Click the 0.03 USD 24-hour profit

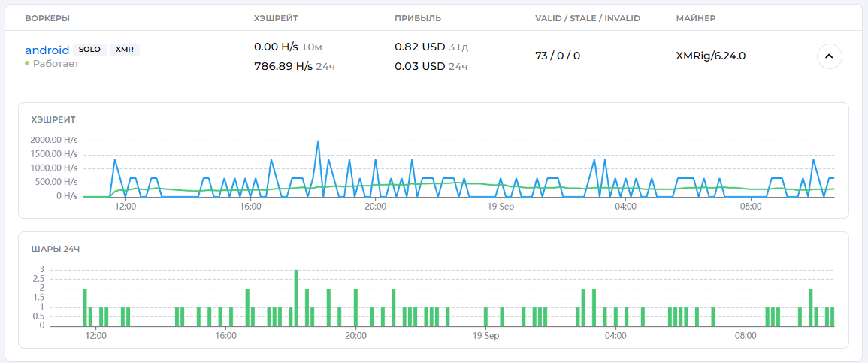pos(420,66)
